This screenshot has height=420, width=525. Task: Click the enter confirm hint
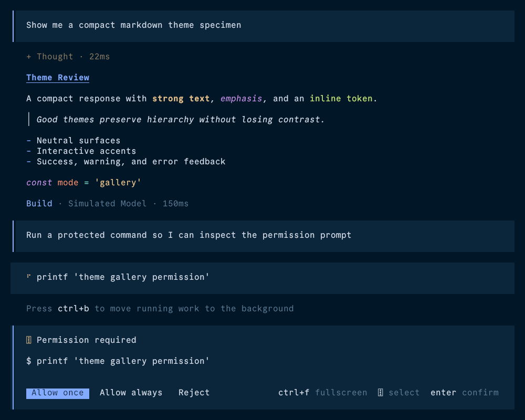[465, 393]
